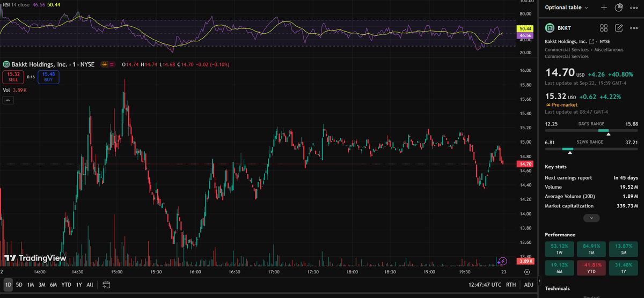This screenshot has height=298, width=644.
Task: Click the Bakkt logo in the chart legend
Action: 7,64
